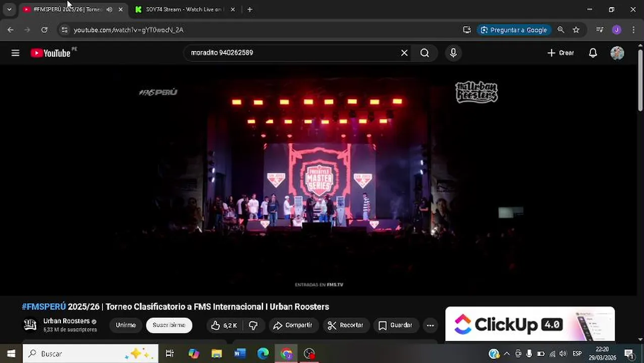
Task: Open Chrome three-dot menu
Action: [633, 30]
